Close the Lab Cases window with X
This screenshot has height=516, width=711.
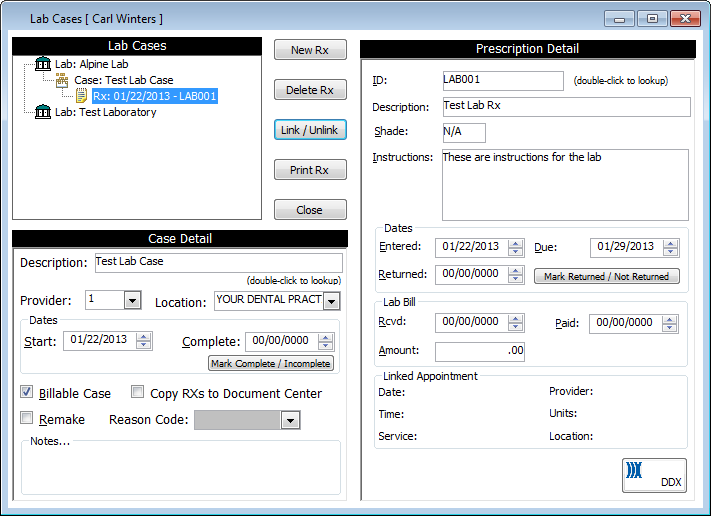tap(686, 19)
